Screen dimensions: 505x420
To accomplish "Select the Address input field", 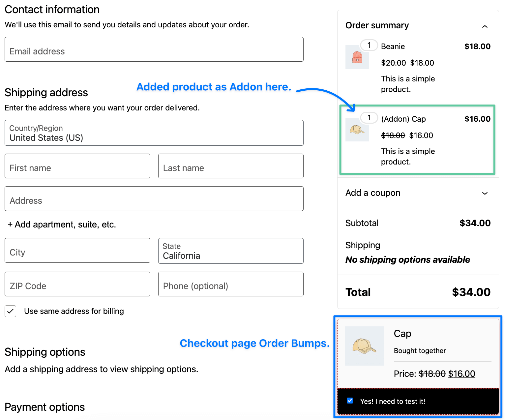I will [x=154, y=199].
